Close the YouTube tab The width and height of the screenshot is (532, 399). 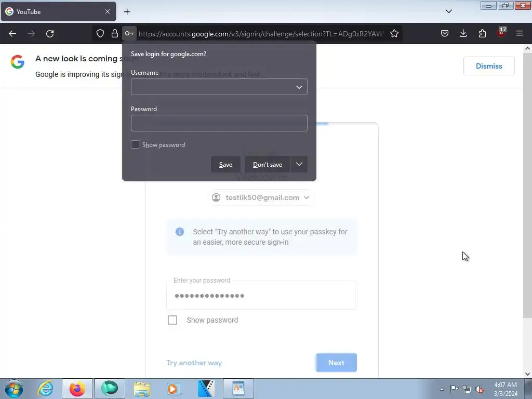pos(107,11)
